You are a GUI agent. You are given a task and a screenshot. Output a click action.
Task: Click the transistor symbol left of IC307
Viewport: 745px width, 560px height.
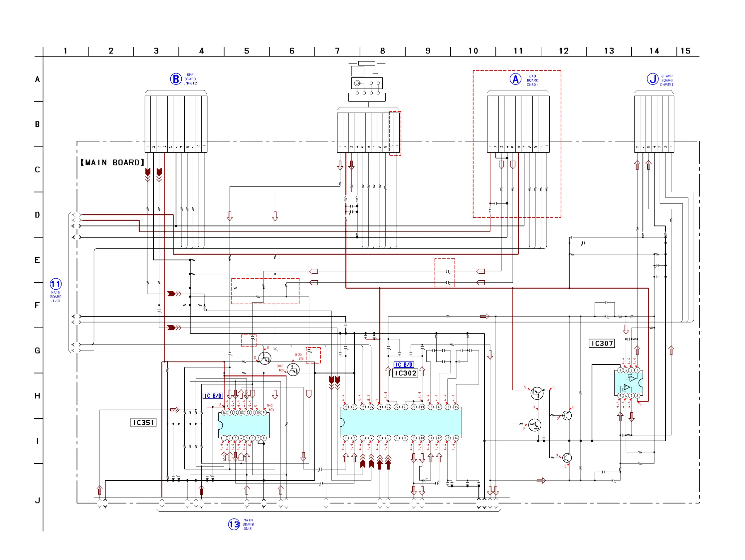click(x=537, y=393)
